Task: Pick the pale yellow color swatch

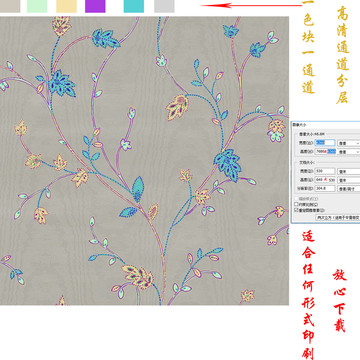Action: tap(66, 6)
